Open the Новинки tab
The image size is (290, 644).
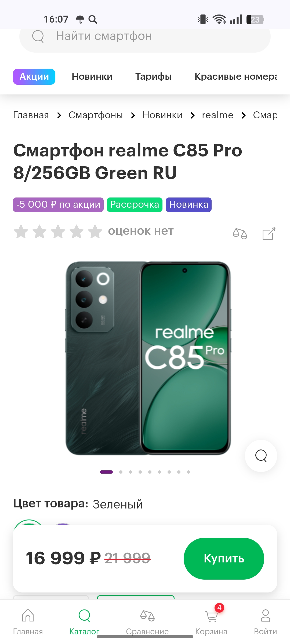point(92,77)
